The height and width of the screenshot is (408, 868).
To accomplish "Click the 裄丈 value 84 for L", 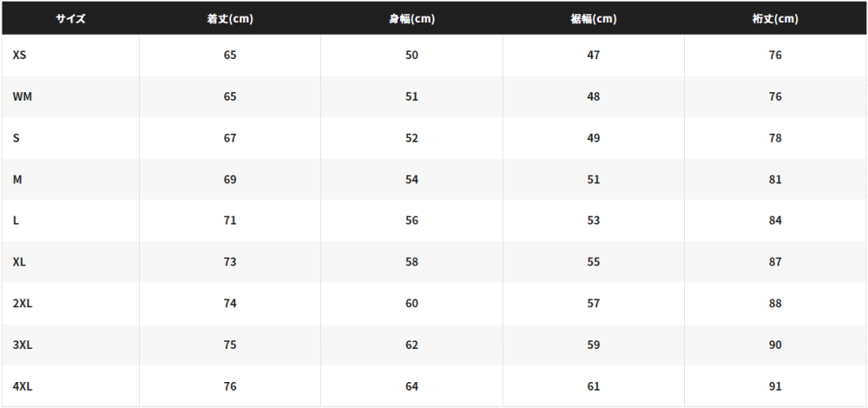I will click(775, 220).
